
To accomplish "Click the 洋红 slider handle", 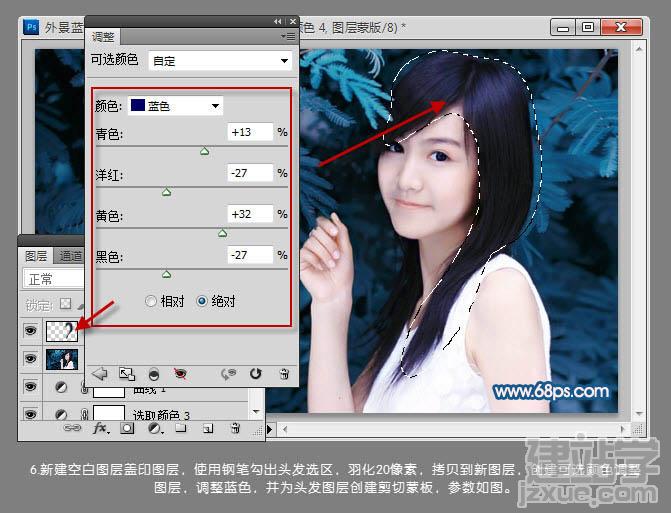I will 166,192.
